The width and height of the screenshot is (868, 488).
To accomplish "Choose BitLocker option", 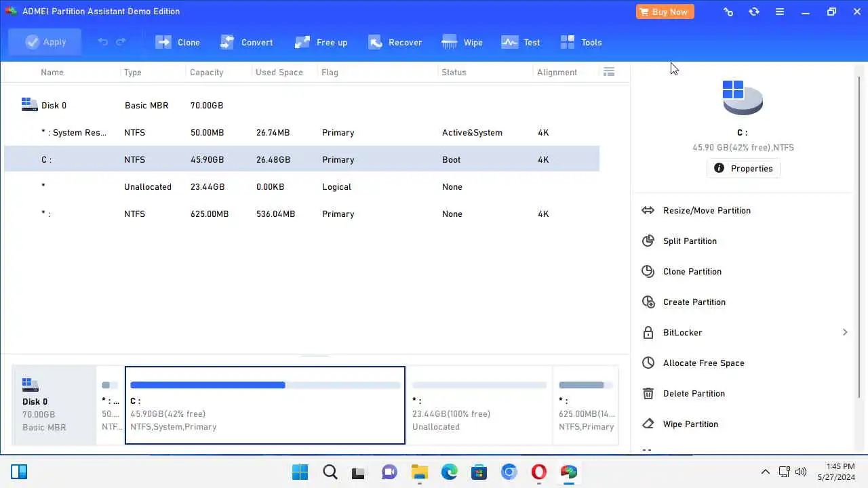I will click(682, 332).
